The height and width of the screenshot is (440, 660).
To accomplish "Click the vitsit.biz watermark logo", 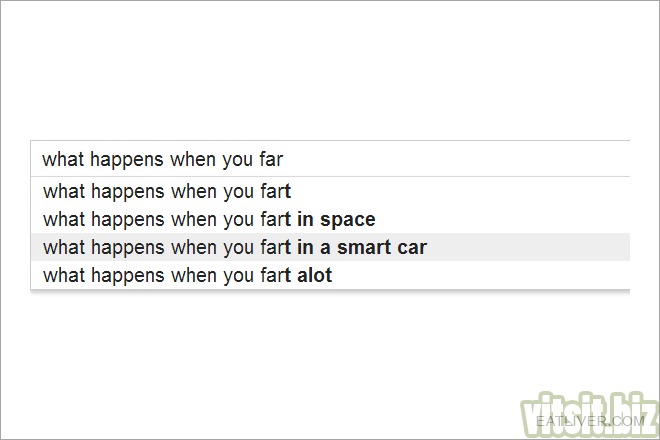I will pyautogui.click(x=589, y=414).
